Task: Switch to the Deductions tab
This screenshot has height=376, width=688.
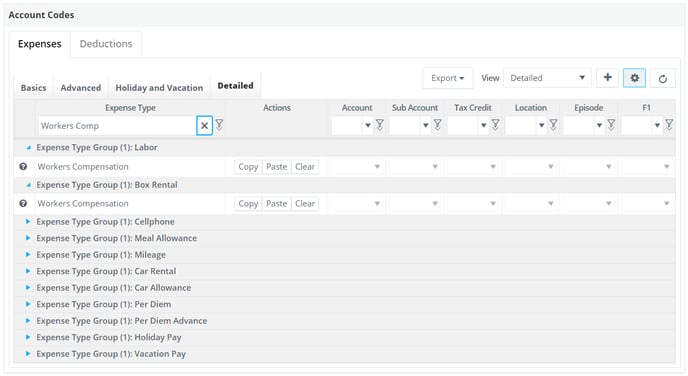Action: 106,44
